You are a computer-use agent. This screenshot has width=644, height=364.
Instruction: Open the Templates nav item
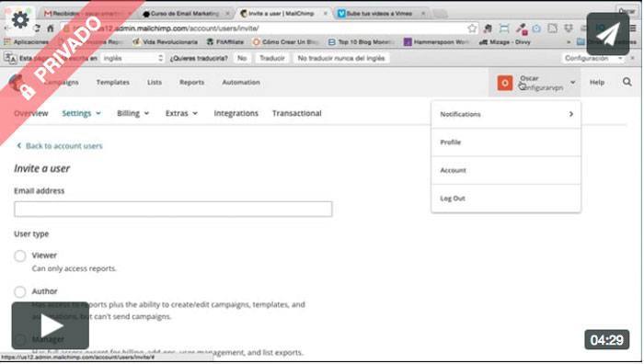point(113,83)
